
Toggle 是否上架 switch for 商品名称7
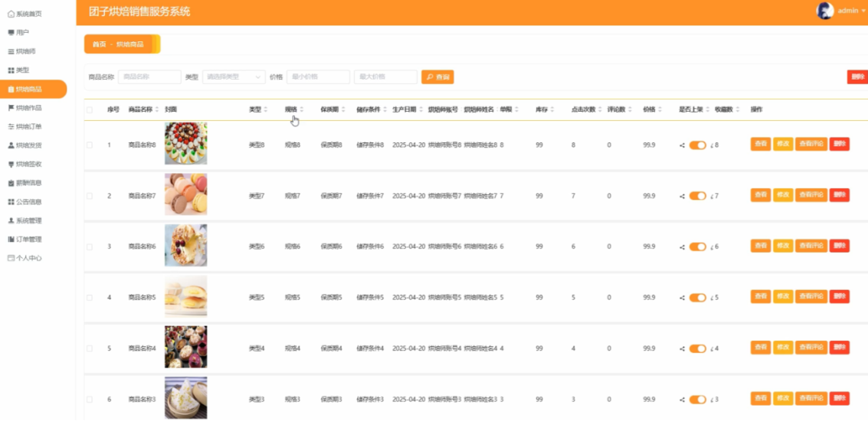click(697, 196)
